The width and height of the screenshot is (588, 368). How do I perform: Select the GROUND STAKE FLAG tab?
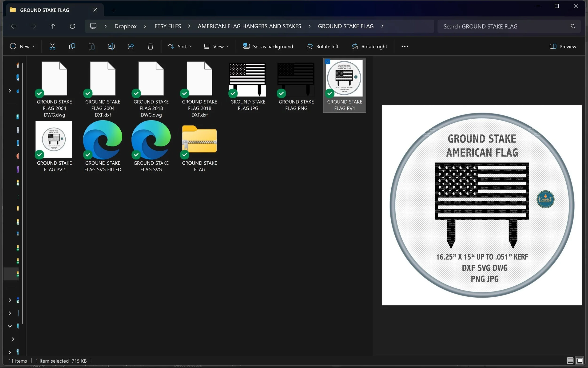(45, 10)
